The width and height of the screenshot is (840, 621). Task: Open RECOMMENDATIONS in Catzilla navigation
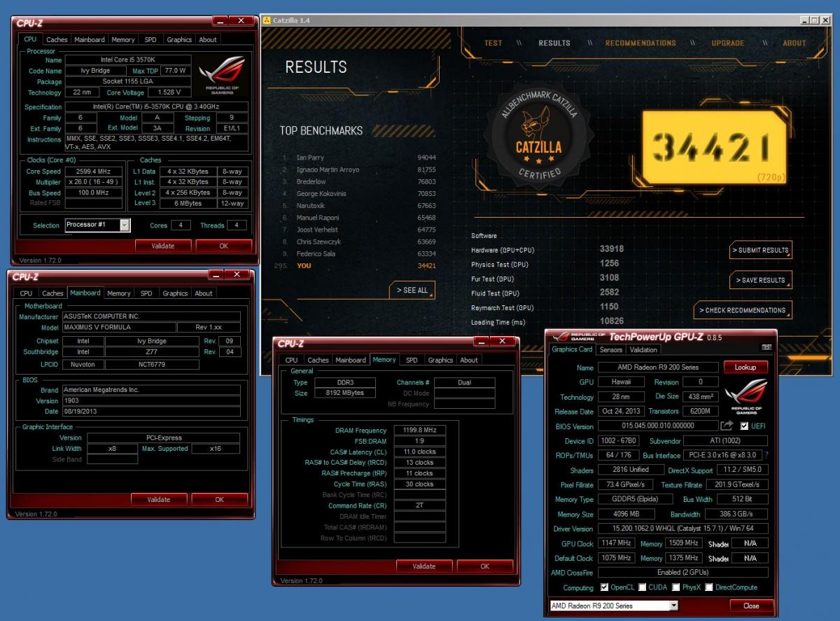pos(640,43)
